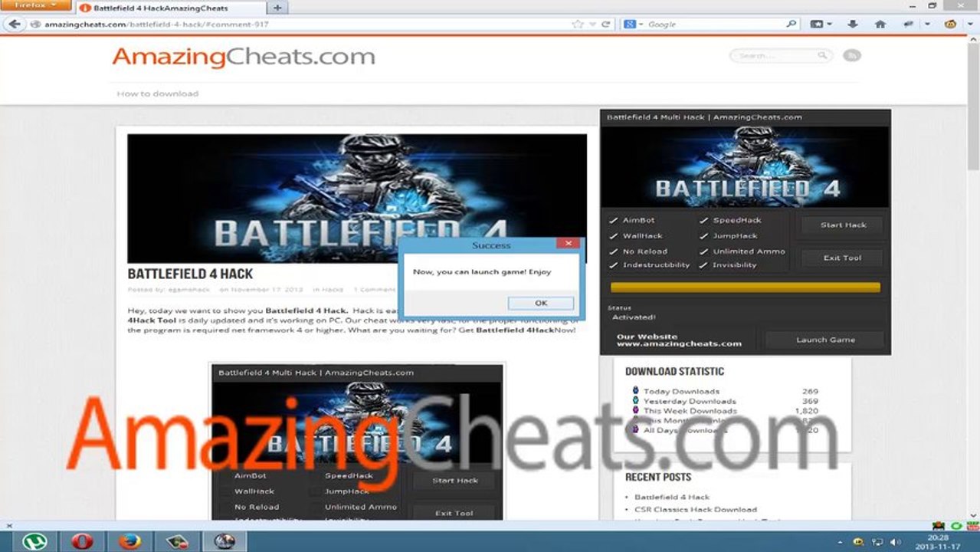
Task: Show hidden system tray icons arrow
Action: pos(841,541)
